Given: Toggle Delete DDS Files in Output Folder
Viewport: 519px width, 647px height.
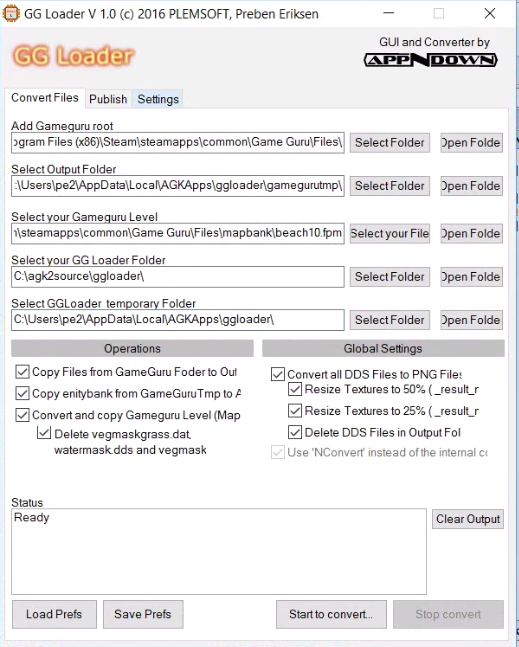Looking at the screenshot, I should [295, 432].
